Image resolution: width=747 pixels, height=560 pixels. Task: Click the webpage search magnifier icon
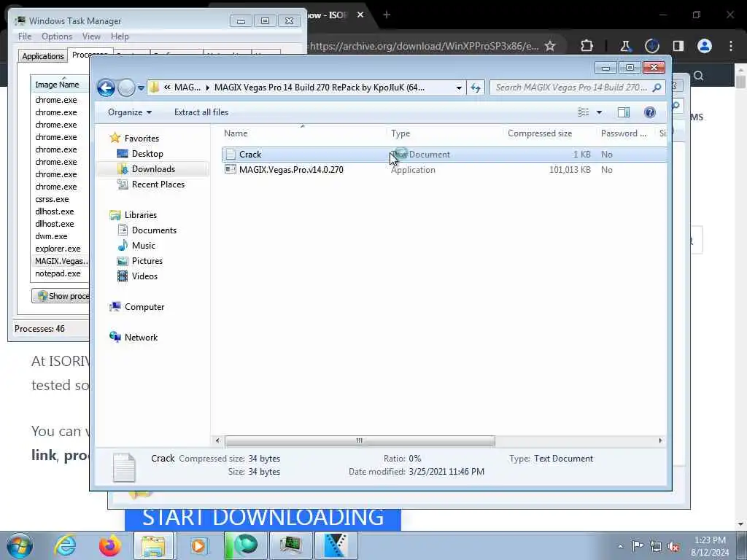(699, 75)
